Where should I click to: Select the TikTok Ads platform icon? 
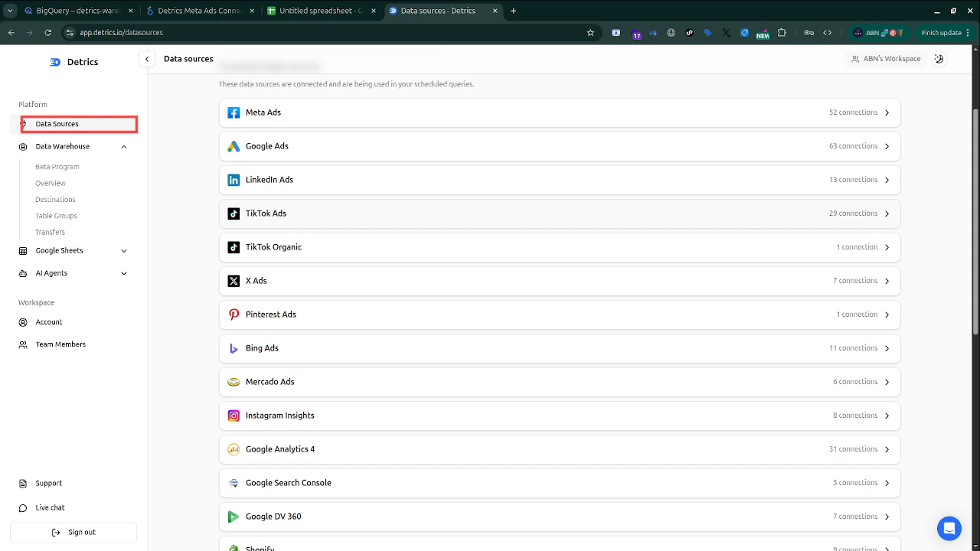(x=234, y=214)
